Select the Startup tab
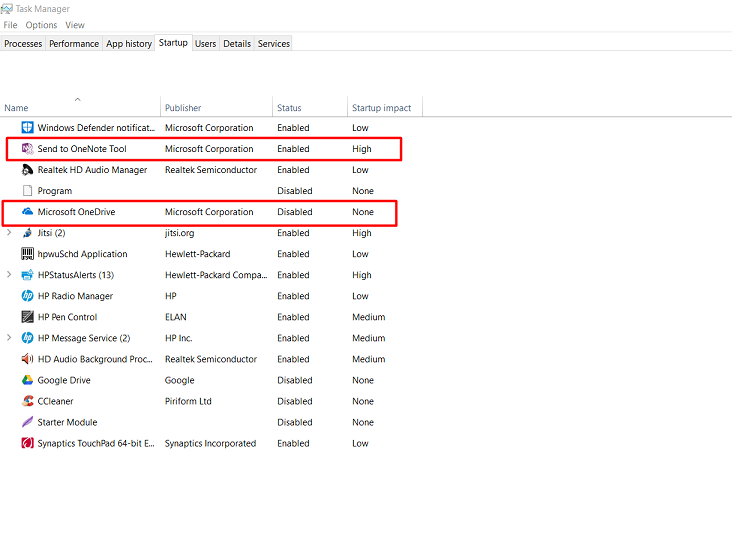The image size is (732, 542). [x=173, y=43]
